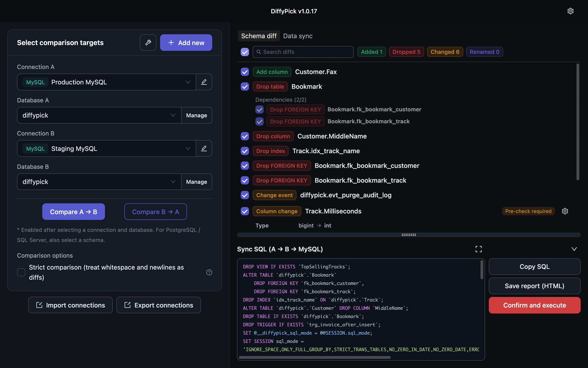Uncheck the Column change Track.Milliseconds diff
Image resolution: width=588 pixels, height=368 pixels.
click(x=245, y=211)
